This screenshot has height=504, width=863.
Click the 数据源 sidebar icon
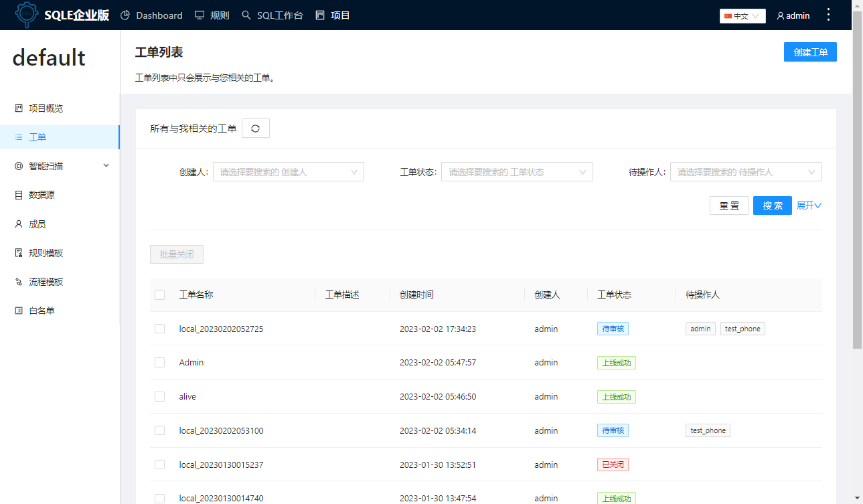click(x=19, y=195)
